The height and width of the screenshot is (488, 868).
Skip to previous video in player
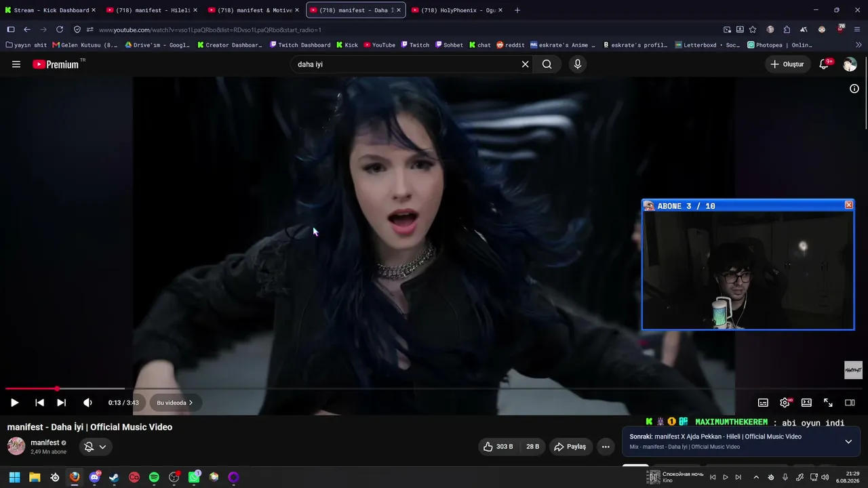pyautogui.click(x=39, y=403)
